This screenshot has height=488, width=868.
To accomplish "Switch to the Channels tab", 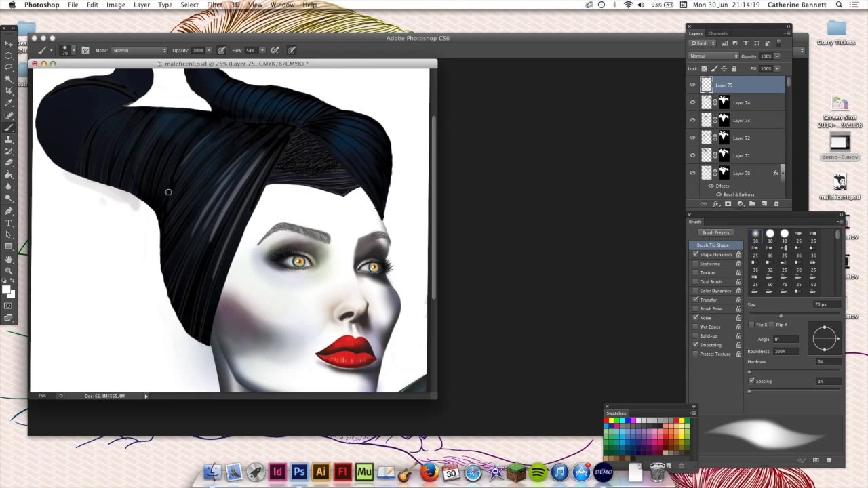I will [x=717, y=33].
